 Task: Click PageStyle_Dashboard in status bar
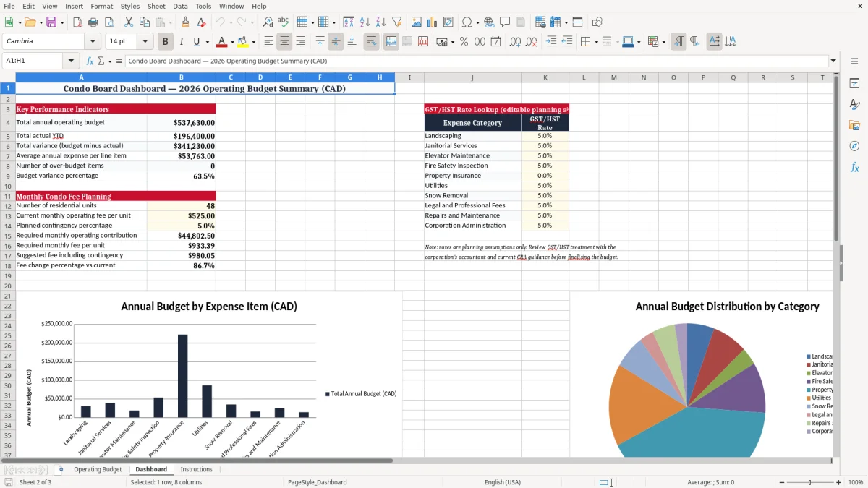tap(317, 482)
